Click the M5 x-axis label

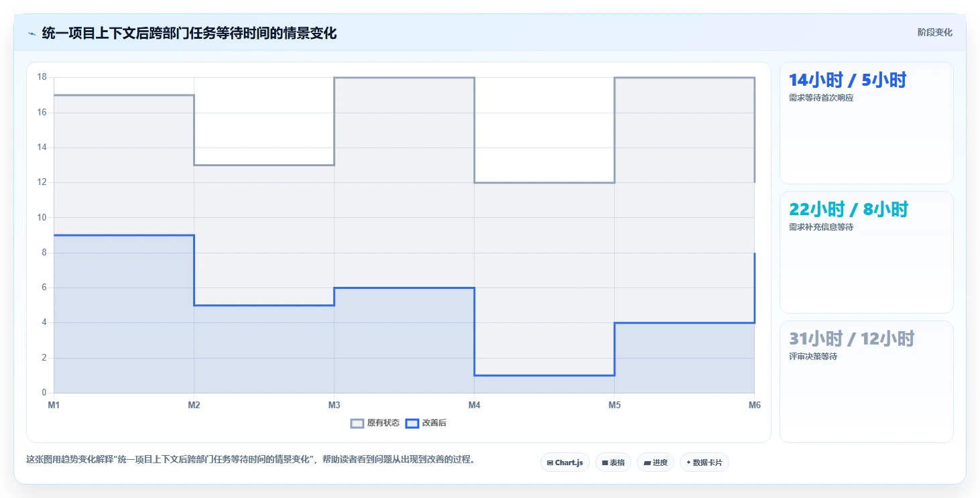pos(614,405)
